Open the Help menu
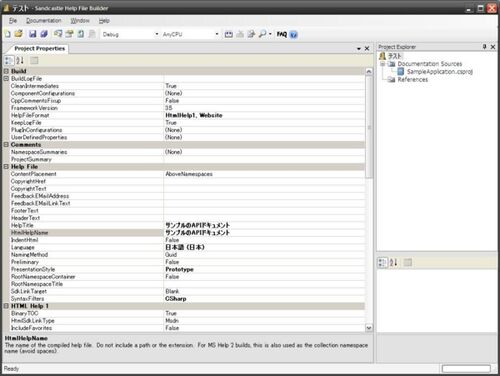This screenshot has width=500, height=376. pyautogui.click(x=104, y=21)
